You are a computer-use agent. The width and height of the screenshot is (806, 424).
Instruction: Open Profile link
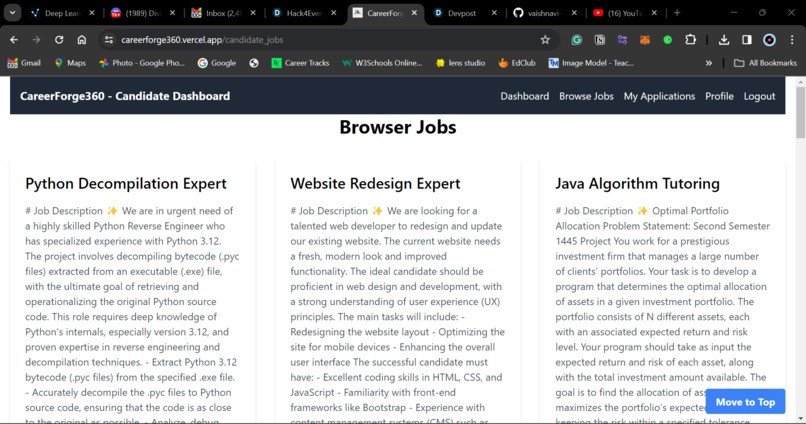pos(719,96)
